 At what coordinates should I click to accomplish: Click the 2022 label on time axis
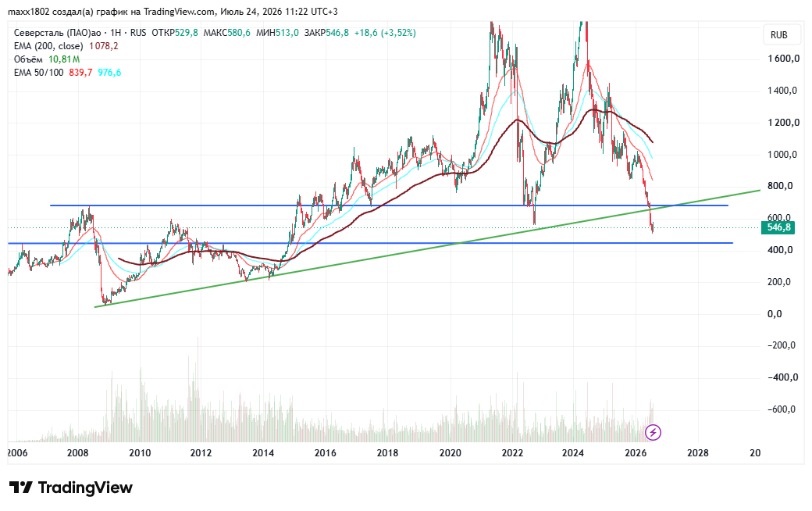[x=512, y=453]
